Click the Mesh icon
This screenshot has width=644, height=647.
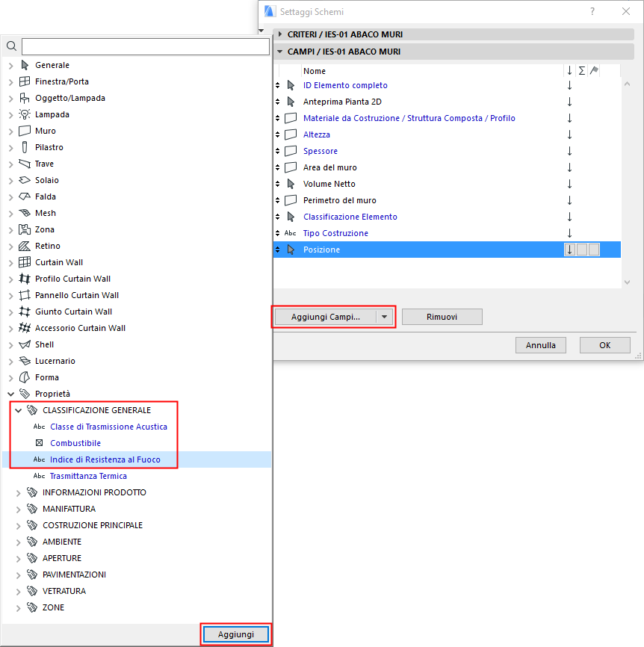click(25, 213)
